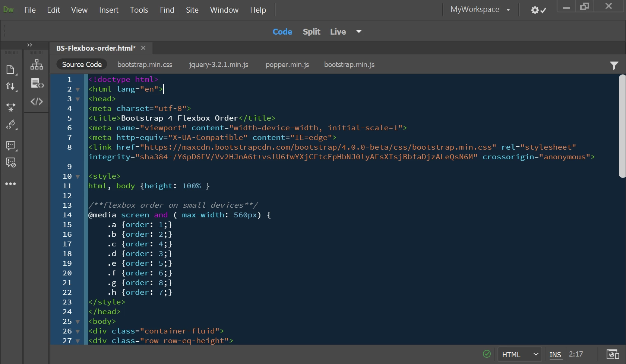Open the Tools menu
Viewport: 626px width, 364px height.
click(x=139, y=10)
